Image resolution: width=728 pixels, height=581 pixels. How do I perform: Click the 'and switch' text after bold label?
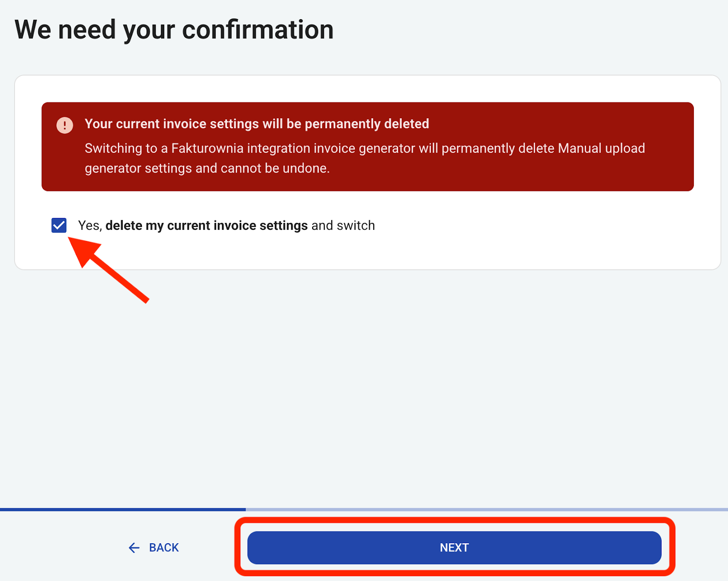tap(343, 226)
